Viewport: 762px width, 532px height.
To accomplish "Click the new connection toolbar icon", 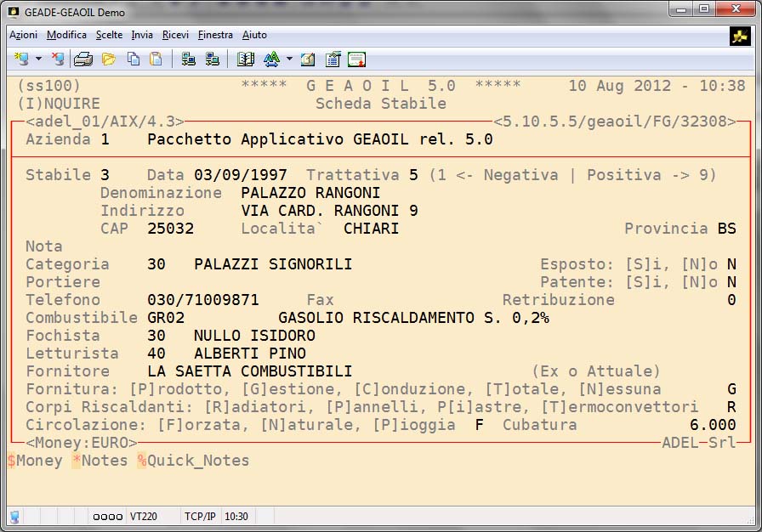I will [20, 59].
